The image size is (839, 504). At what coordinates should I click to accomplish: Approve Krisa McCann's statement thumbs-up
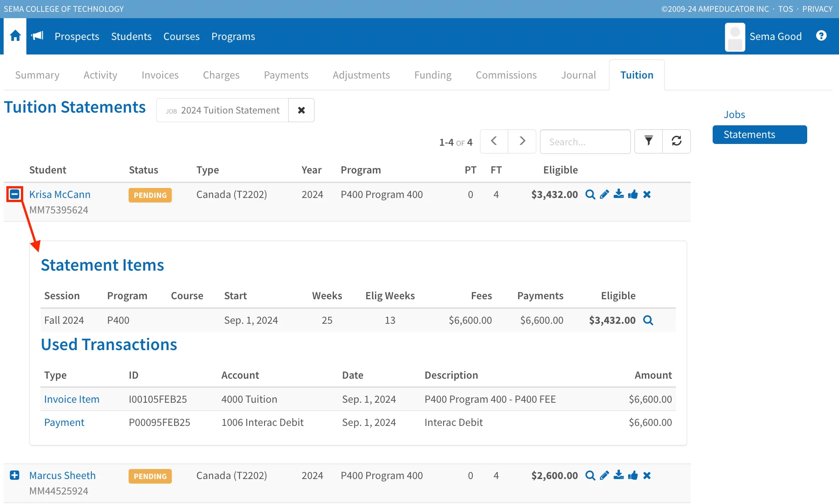633,194
